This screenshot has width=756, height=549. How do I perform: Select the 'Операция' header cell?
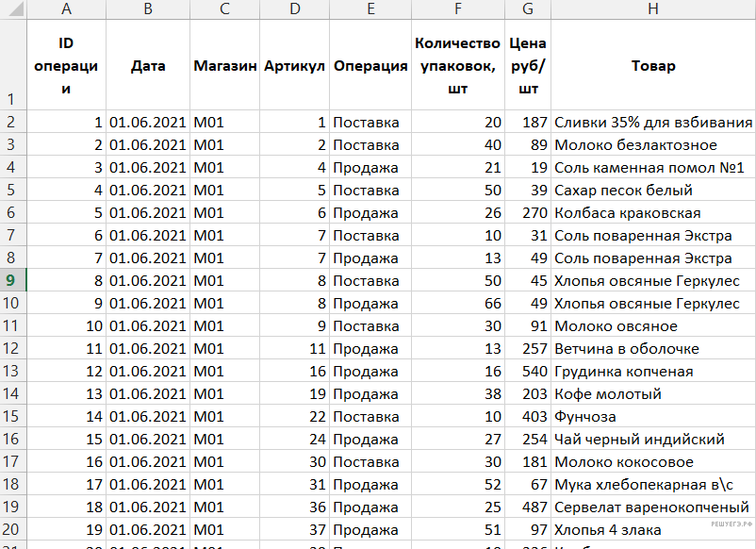[x=370, y=66]
